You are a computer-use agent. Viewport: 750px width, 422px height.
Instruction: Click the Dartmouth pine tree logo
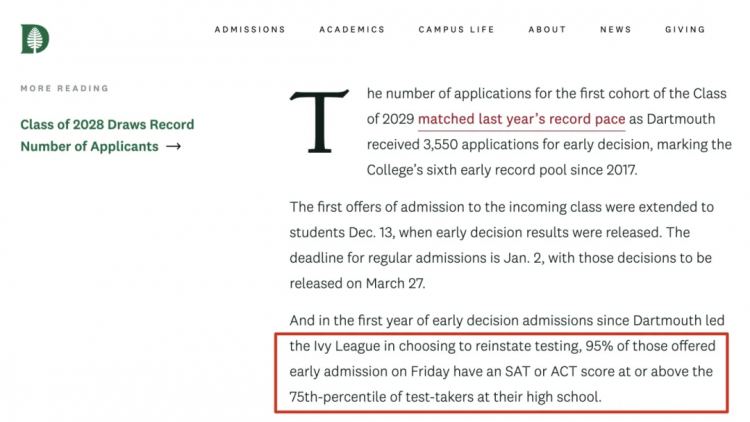tap(35, 39)
